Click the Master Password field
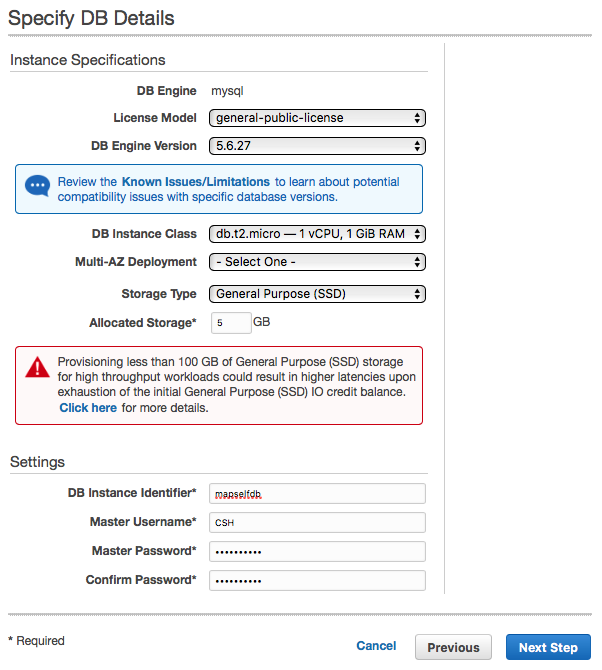Image resolution: width=602 pixels, height=670 pixels. click(317, 551)
